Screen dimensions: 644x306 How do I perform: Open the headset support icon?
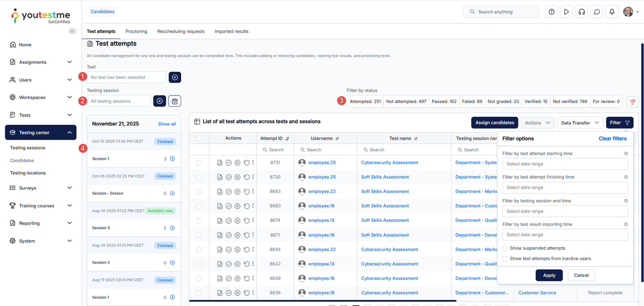pyautogui.click(x=582, y=12)
